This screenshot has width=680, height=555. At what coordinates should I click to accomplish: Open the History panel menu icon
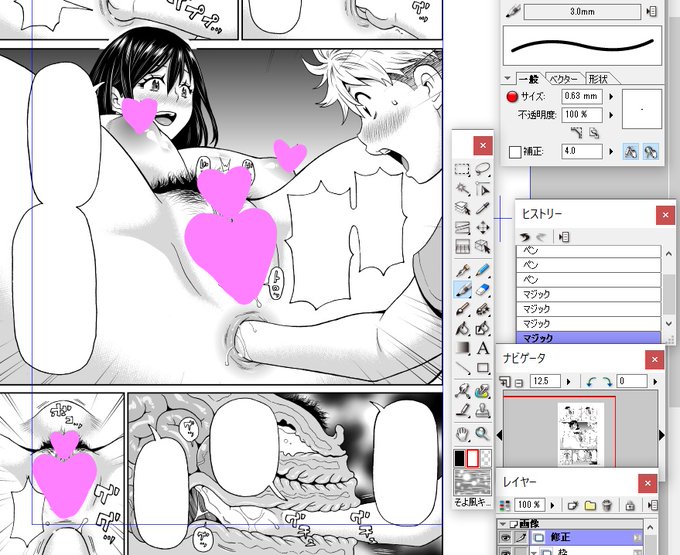point(564,237)
